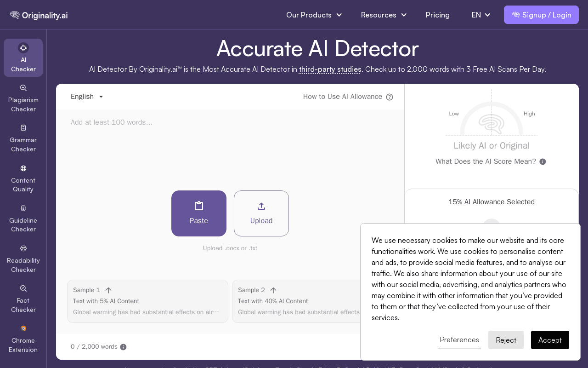The width and height of the screenshot is (588, 368).
Task: Go to the Pricing page
Action: pos(438,15)
